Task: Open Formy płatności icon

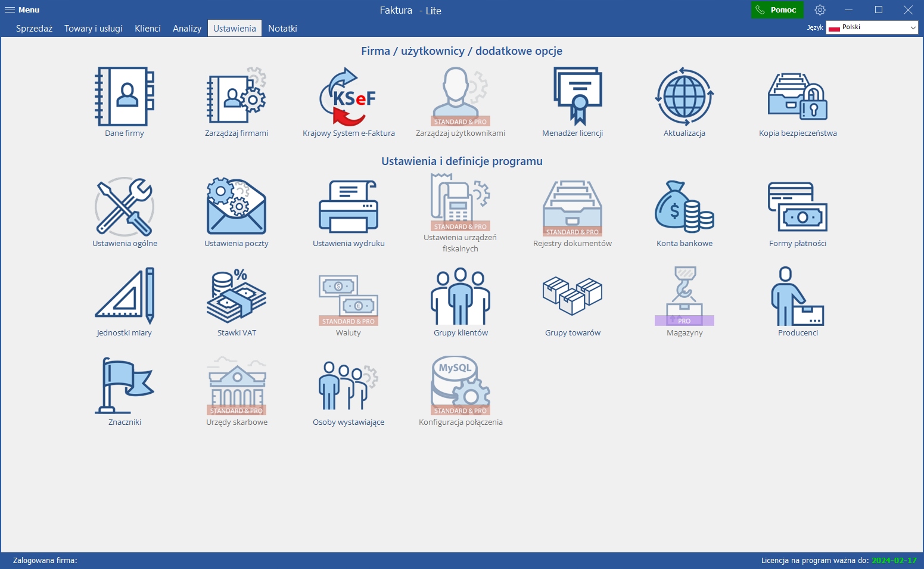Action: point(798,207)
